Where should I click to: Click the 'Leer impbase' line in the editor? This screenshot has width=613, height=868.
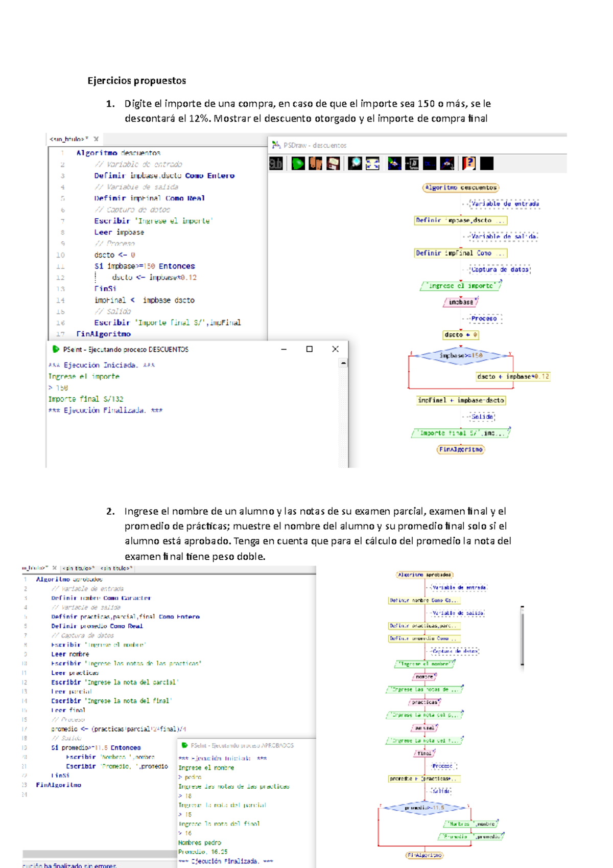tap(119, 232)
